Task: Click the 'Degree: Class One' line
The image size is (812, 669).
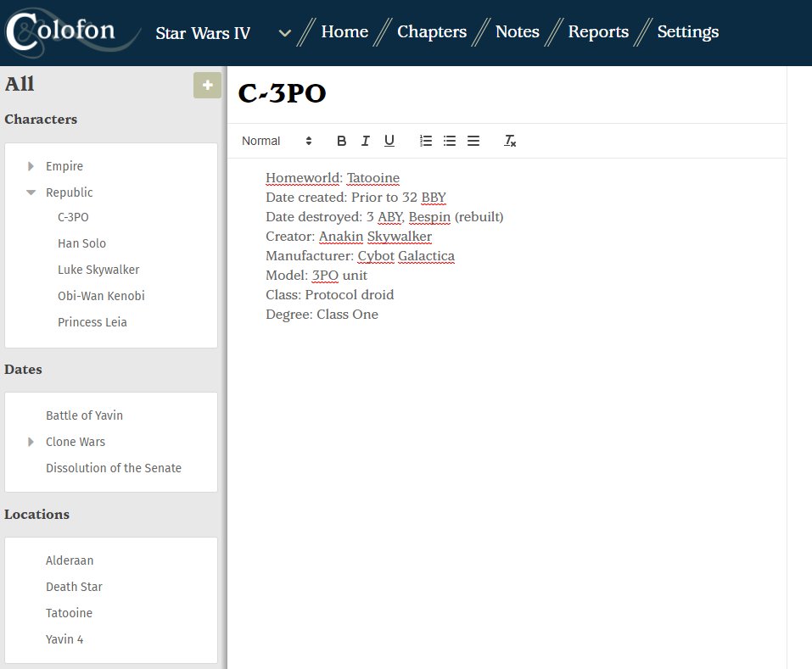Action: pos(322,315)
